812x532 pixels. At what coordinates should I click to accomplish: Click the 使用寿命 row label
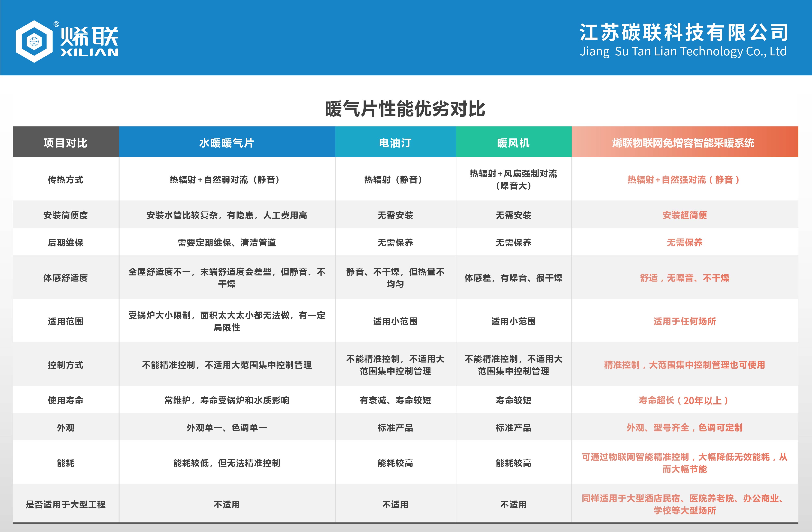click(x=66, y=400)
